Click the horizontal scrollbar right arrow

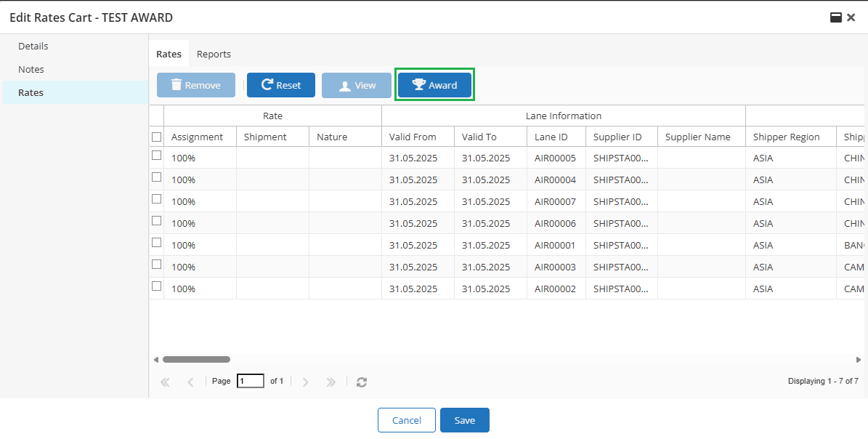[859, 360]
